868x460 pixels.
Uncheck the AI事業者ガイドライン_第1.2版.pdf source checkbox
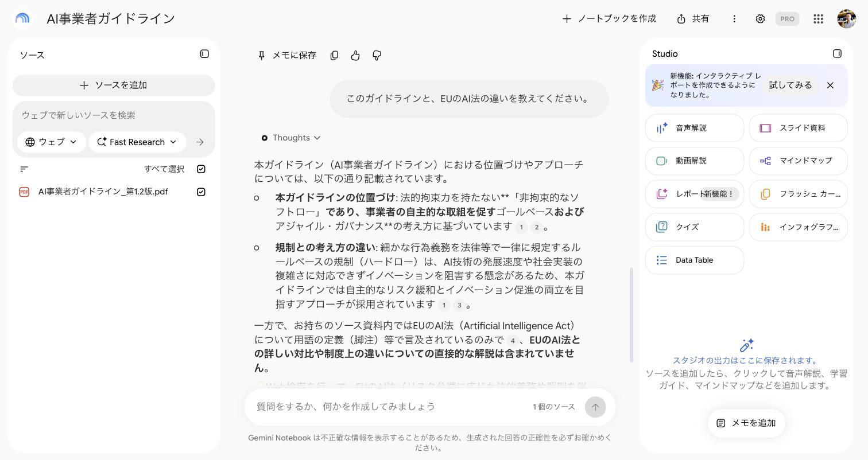coord(201,192)
